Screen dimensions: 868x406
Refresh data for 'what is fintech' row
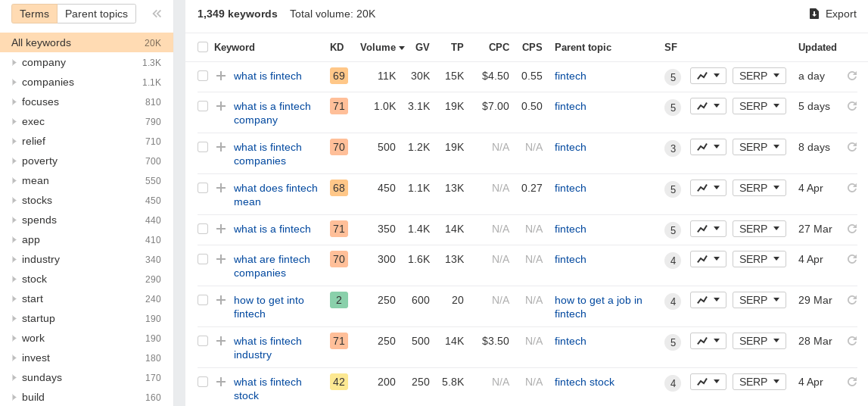pos(852,76)
